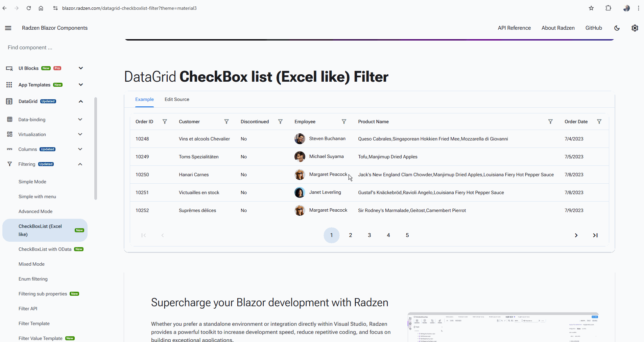Click Data-binding sidebar icon
The image size is (644, 342).
[10, 120]
